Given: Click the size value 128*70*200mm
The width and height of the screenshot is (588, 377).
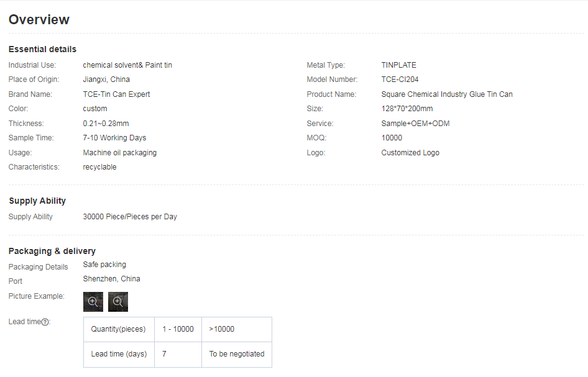Looking at the screenshot, I should [407, 109].
